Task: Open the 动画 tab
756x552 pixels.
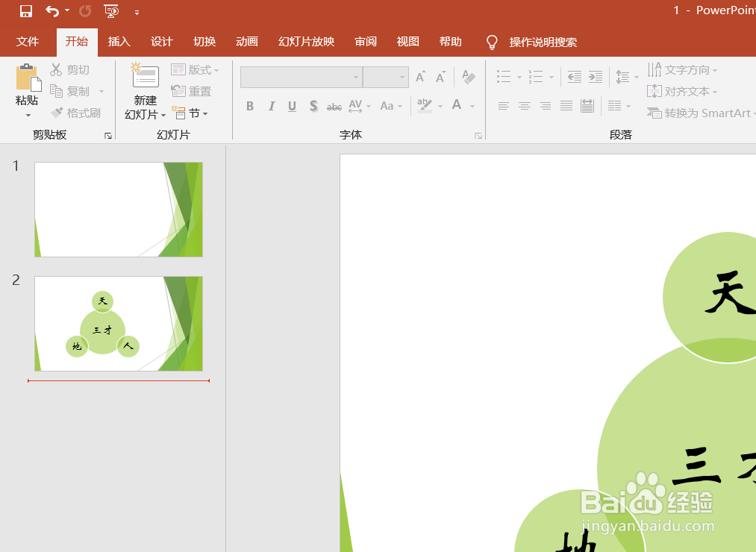Action: coord(247,42)
